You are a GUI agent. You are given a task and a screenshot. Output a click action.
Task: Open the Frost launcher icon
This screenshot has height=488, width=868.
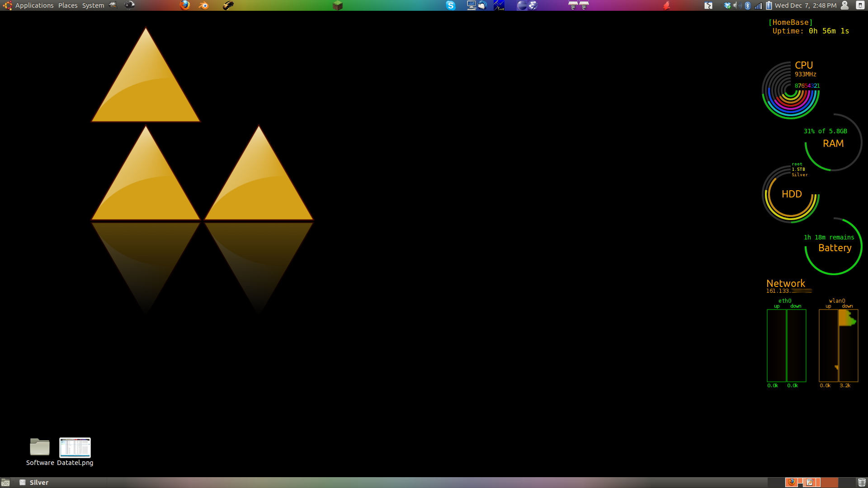tap(499, 5)
